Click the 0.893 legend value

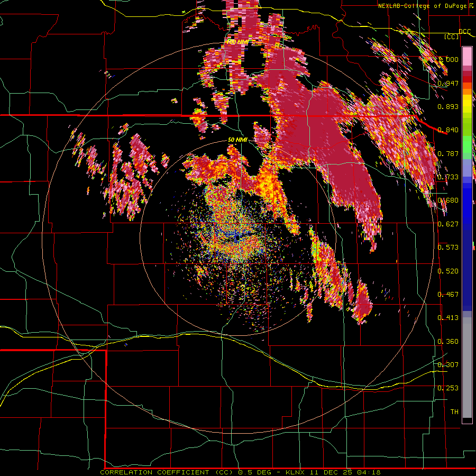448,106
